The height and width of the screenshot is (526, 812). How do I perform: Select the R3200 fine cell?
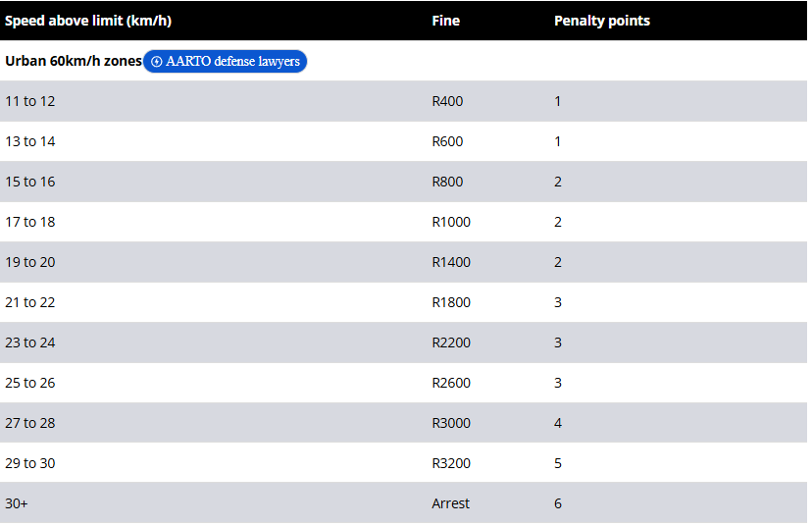click(451, 463)
